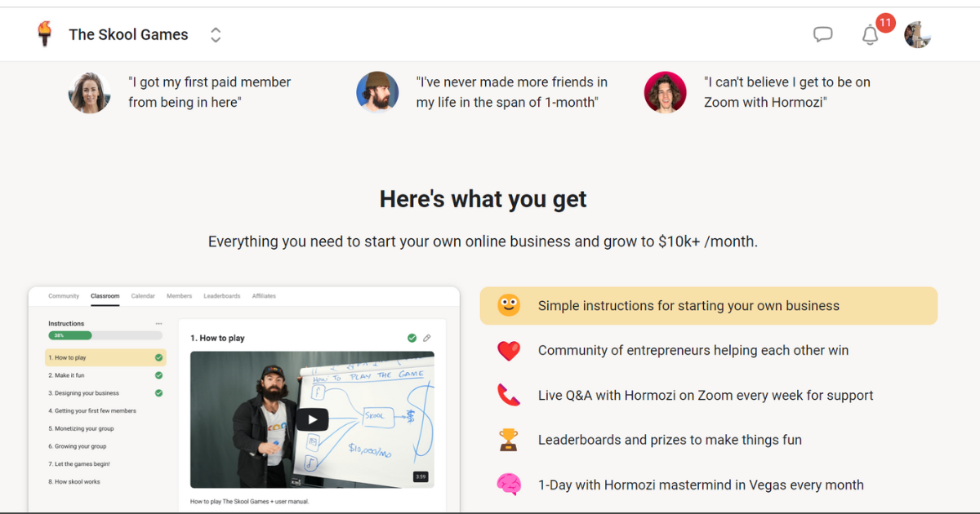Select Simple instructions for starting your own business
The width and height of the screenshot is (980, 514).
[709, 306]
